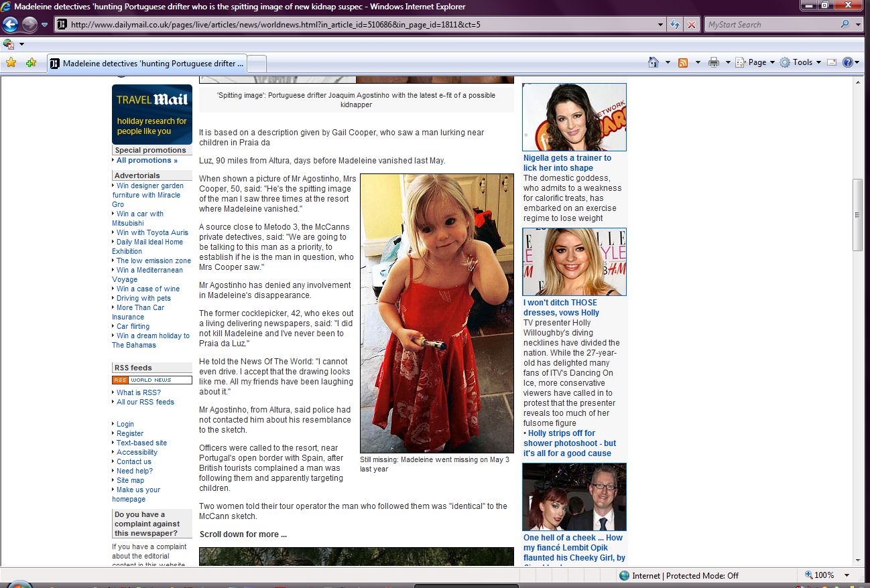Click the MyStart Search input box

pyautogui.click(x=771, y=25)
